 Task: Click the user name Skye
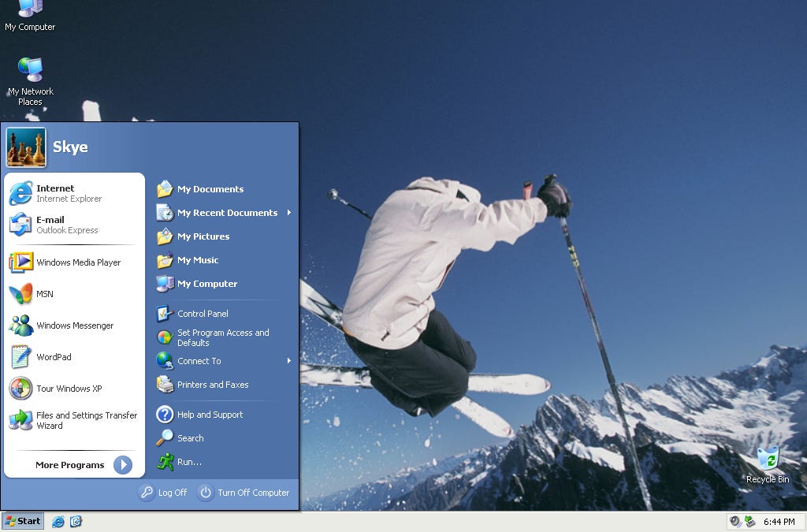[x=70, y=147]
